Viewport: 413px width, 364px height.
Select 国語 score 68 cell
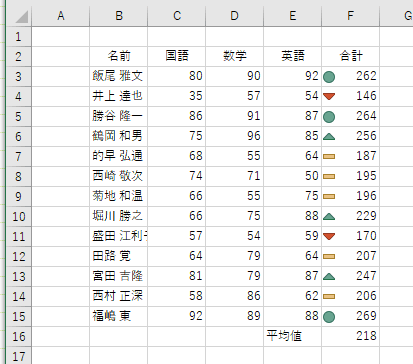[x=177, y=156]
